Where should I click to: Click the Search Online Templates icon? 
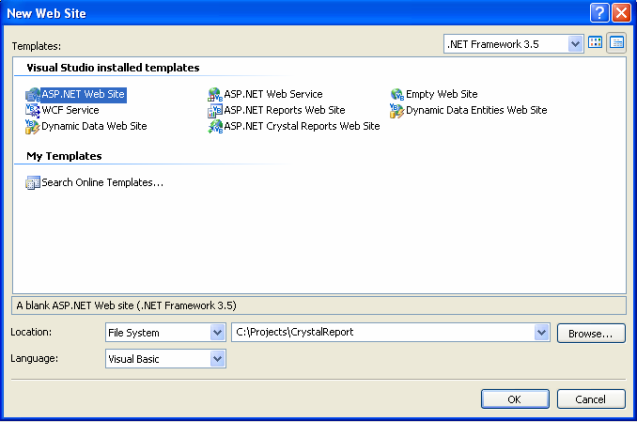pos(33,183)
